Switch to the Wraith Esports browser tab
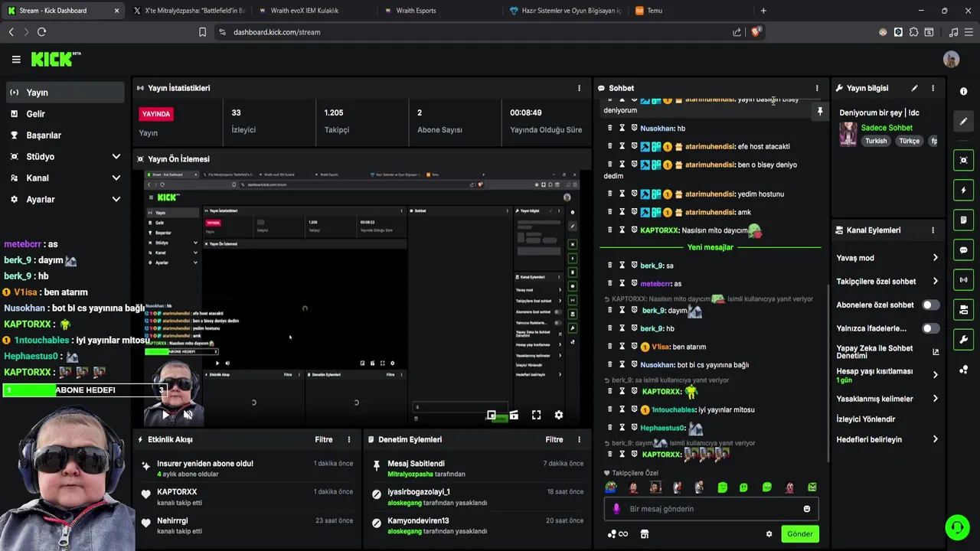The height and width of the screenshot is (551, 980). click(439, 11)
